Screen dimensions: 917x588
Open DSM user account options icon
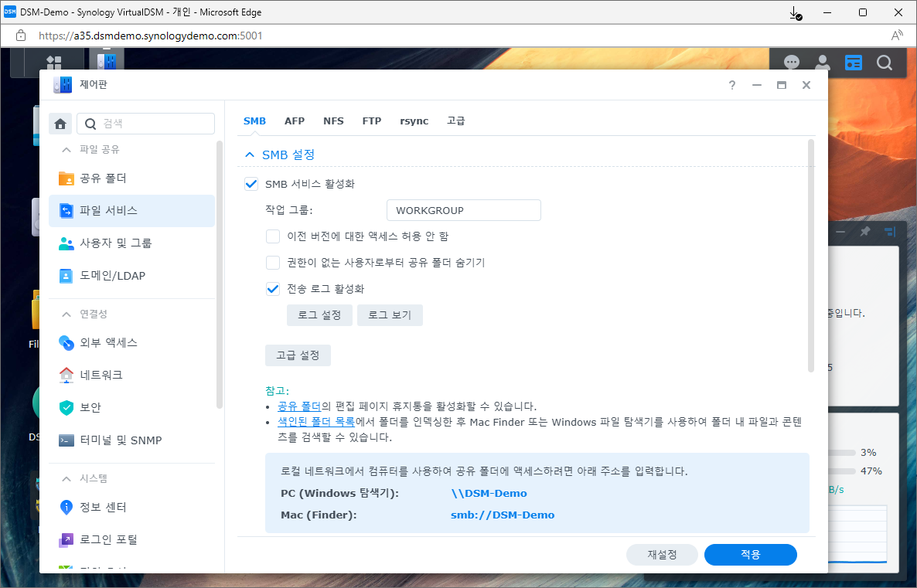click(823, 62)
